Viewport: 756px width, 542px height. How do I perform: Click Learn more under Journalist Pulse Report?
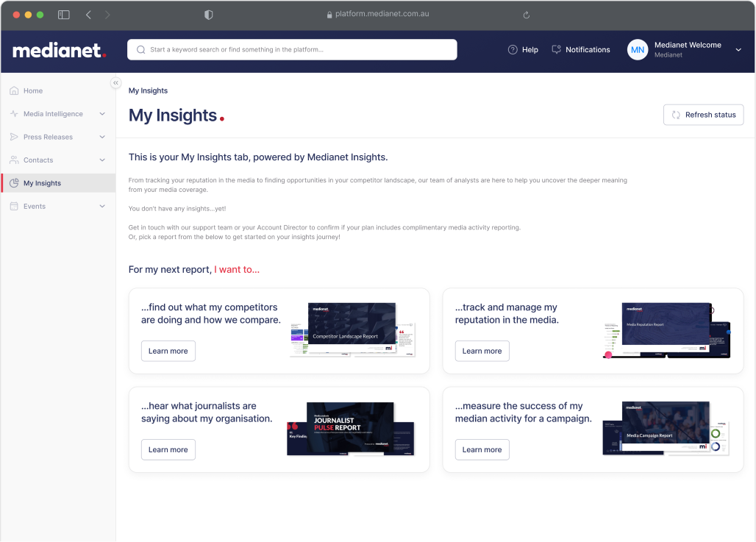coord(168,449)
